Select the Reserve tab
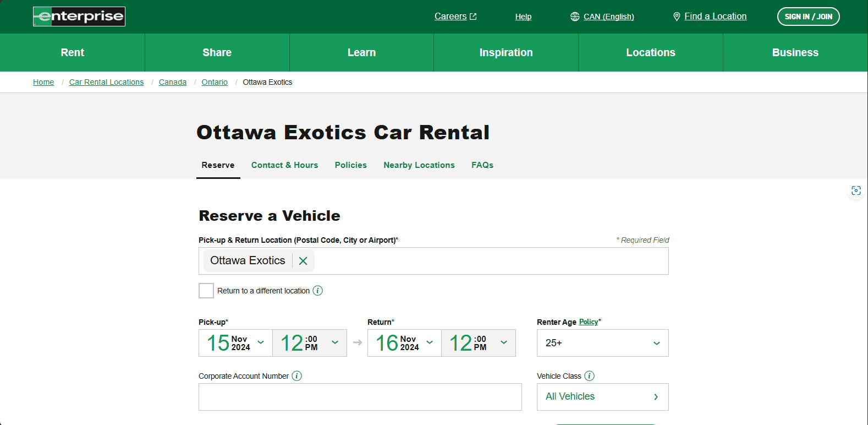Image resolution: width=868 pixels, height=425 pixels. click(x=218, y=165)
